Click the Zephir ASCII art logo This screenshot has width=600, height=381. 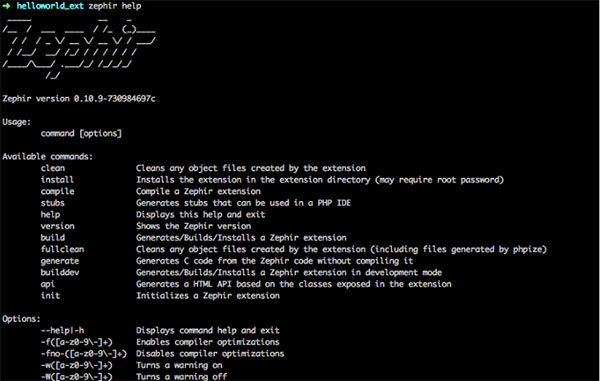point(79,48)
